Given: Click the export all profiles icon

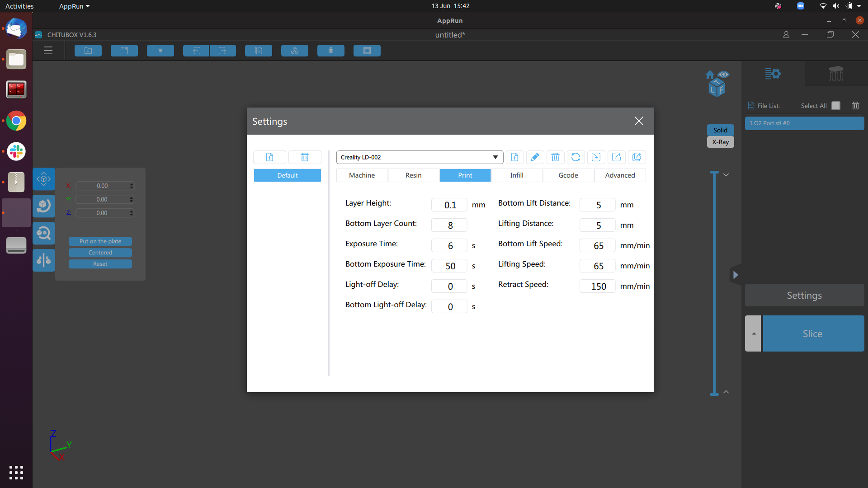Looking at the screenshot, I should click(x=637, y=157).
